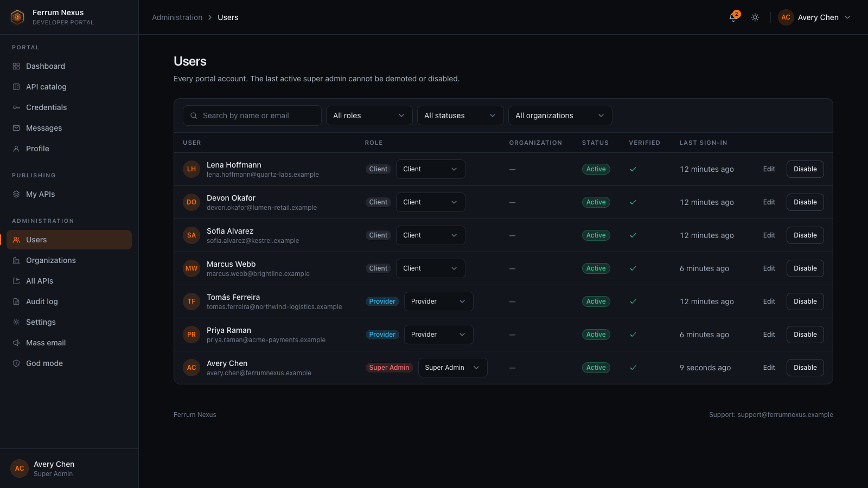This screenshot has width=868, height=488.
Task: Open the notifications bell
Action: 733,17
